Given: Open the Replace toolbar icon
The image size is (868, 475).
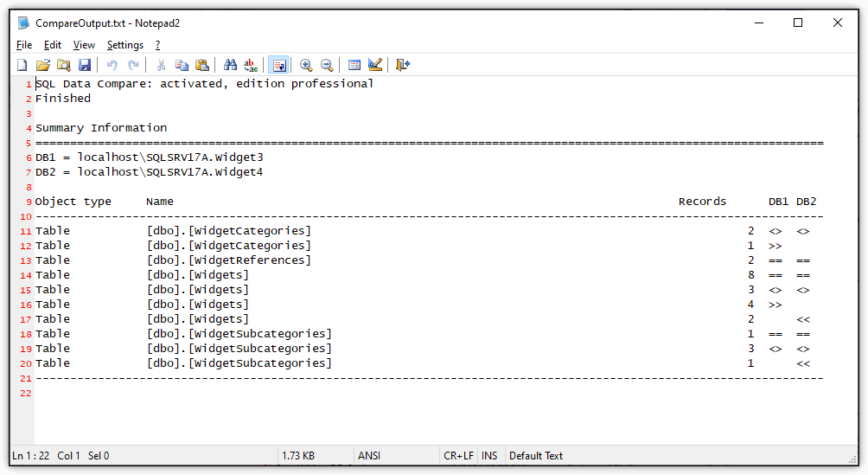Looking at the screenshot, I should coord(251,65).
